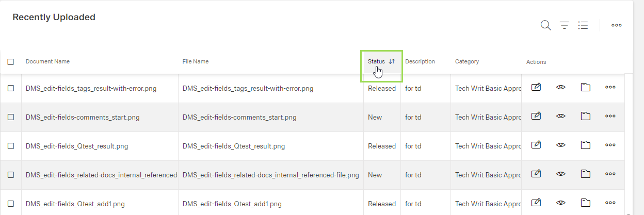Image resolution: width=644 pixels, height=215 pixels.
Task: Preview DMS_edit-fields_tags_result-with-error.png with eye icon
Action: tap(561, 88)
